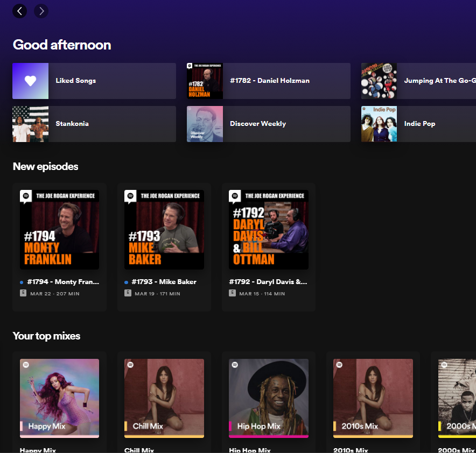Click the #1793 Mike Baker episode artwork
The width and height of the screenshot is (476, 453).
[x=164, y=230]
